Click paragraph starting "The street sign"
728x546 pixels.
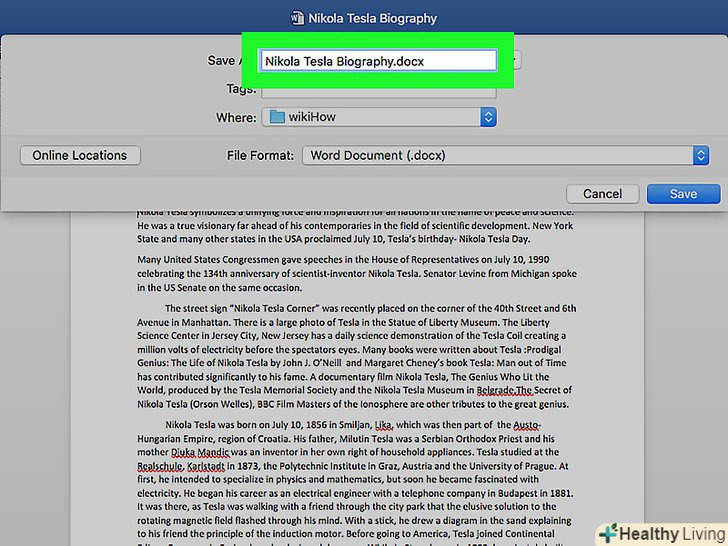(357, 356)
